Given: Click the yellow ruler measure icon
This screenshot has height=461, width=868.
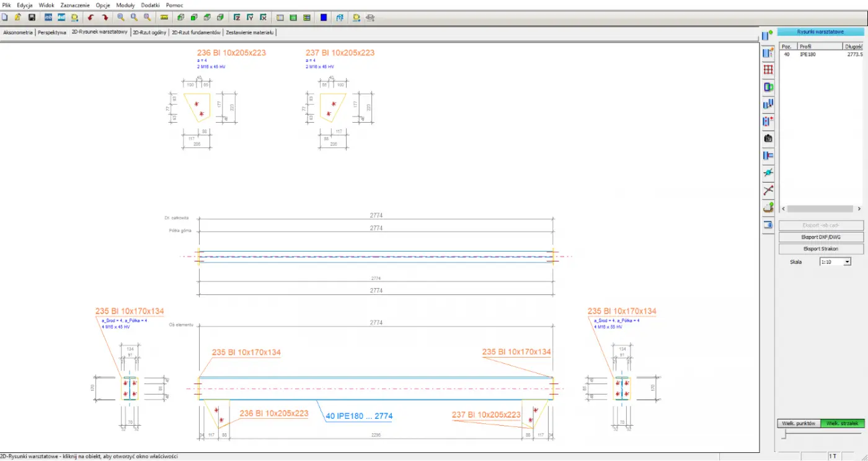Looking at the screenshot, I should pos(164,17).
